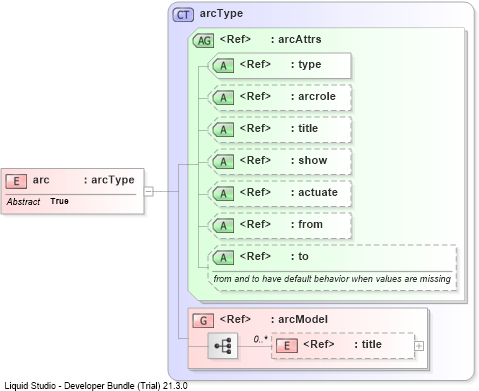This screenshot has width=479, height=391.
Task: Click the Liquid Studio trial footer text
Action: click(x=96, y=386)
